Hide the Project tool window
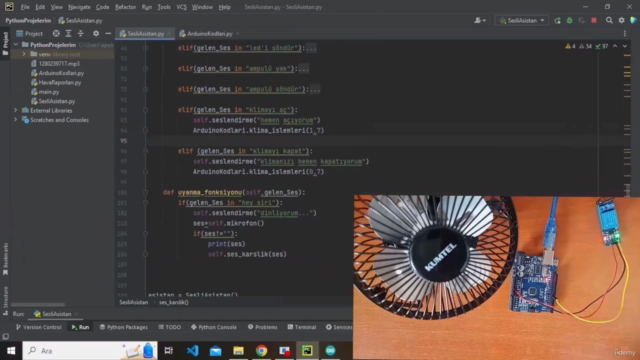 (108, 33)
